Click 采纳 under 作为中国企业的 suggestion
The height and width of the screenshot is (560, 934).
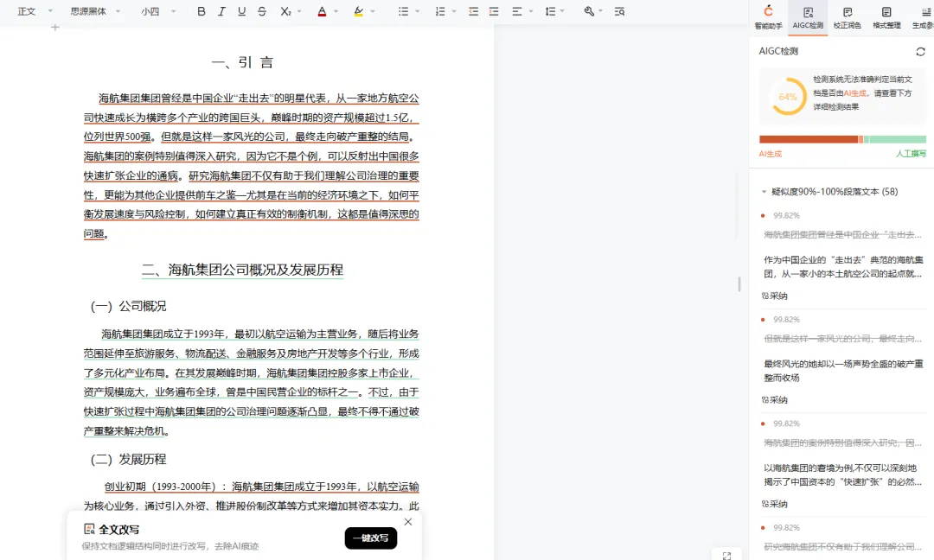coord(775,296)
